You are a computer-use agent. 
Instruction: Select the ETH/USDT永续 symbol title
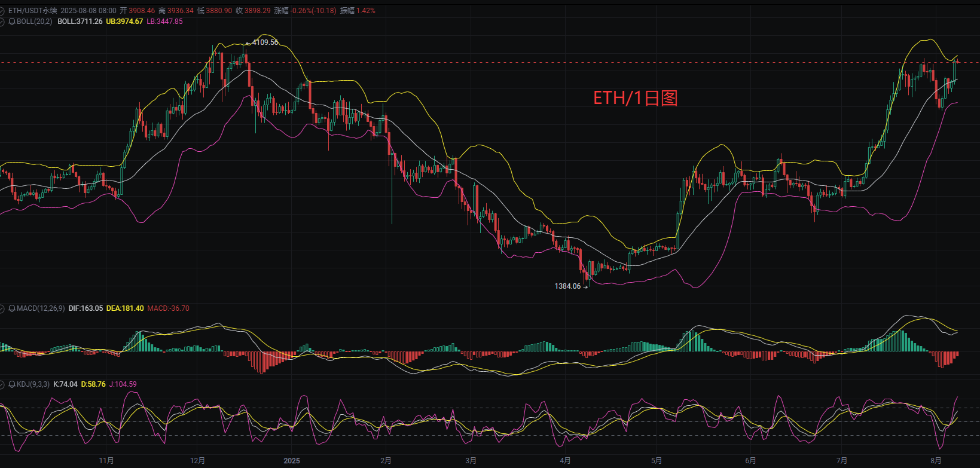(33, 11)
